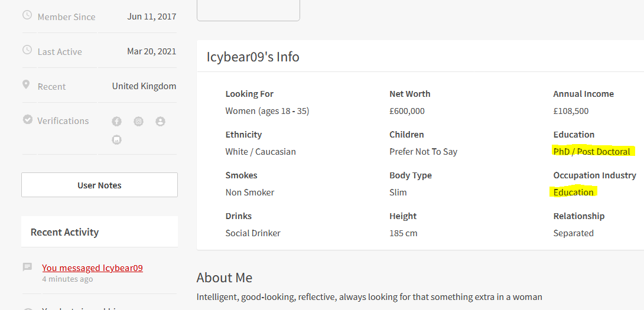Image resolution: width=644 pixels, height=310 pixels.
Task: Click the 'Looking For' label
Action: [x=249, y=94]
